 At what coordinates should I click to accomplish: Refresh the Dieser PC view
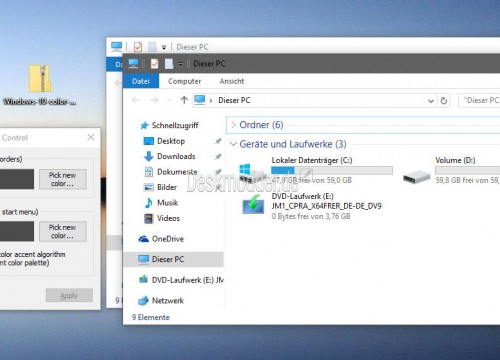[444, 100]
